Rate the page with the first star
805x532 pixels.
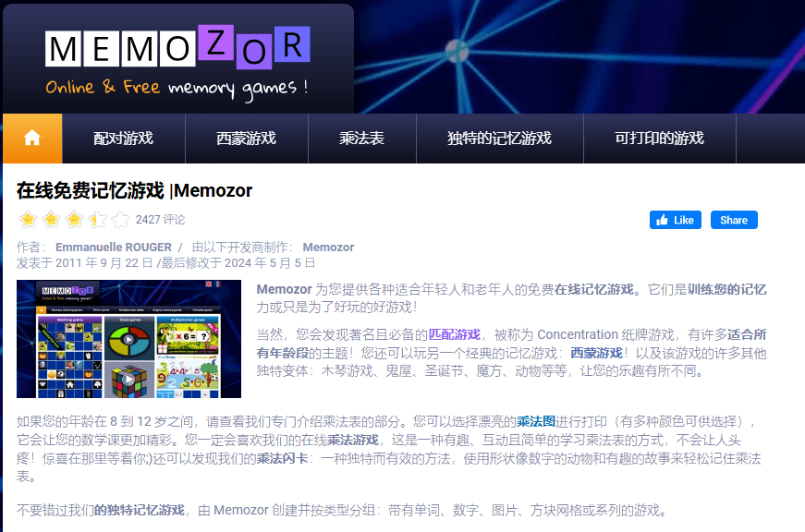28,220
